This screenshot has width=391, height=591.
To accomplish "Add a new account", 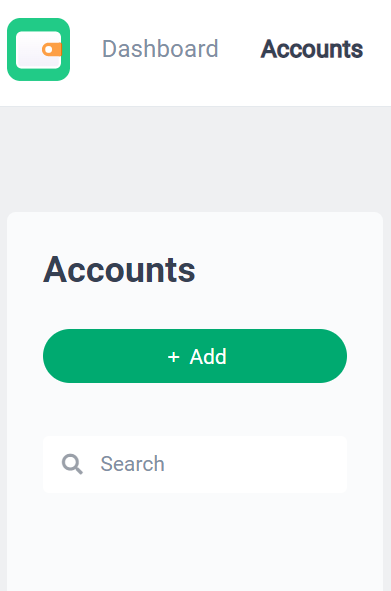I will coord(195,356).
